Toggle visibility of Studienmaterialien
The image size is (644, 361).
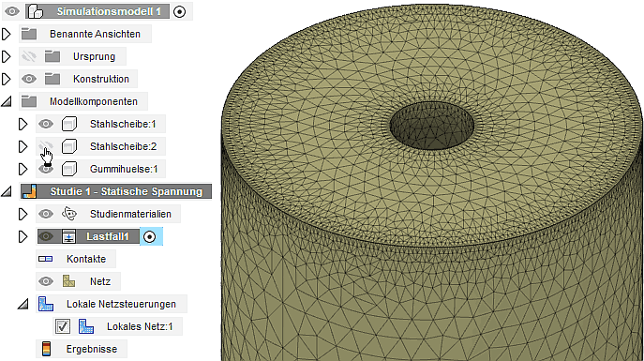pyautogui.click(x=46, y=214)
